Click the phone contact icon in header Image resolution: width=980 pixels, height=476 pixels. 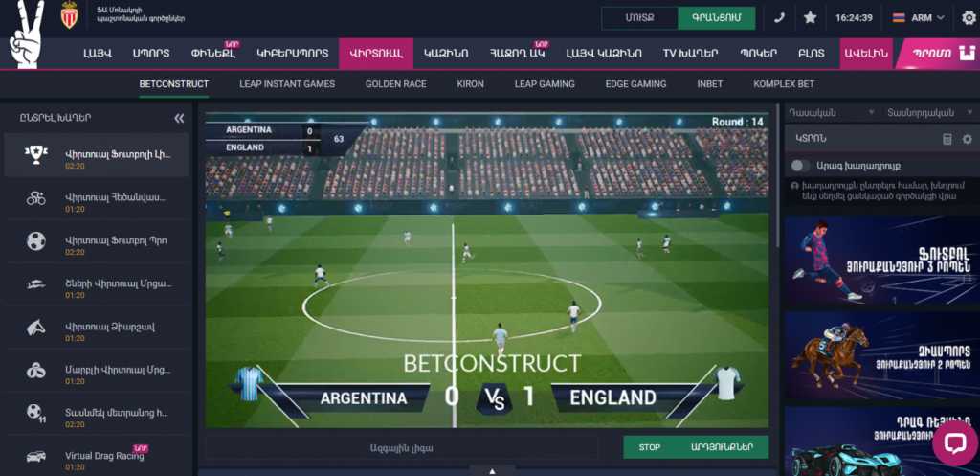pos(779,18)
